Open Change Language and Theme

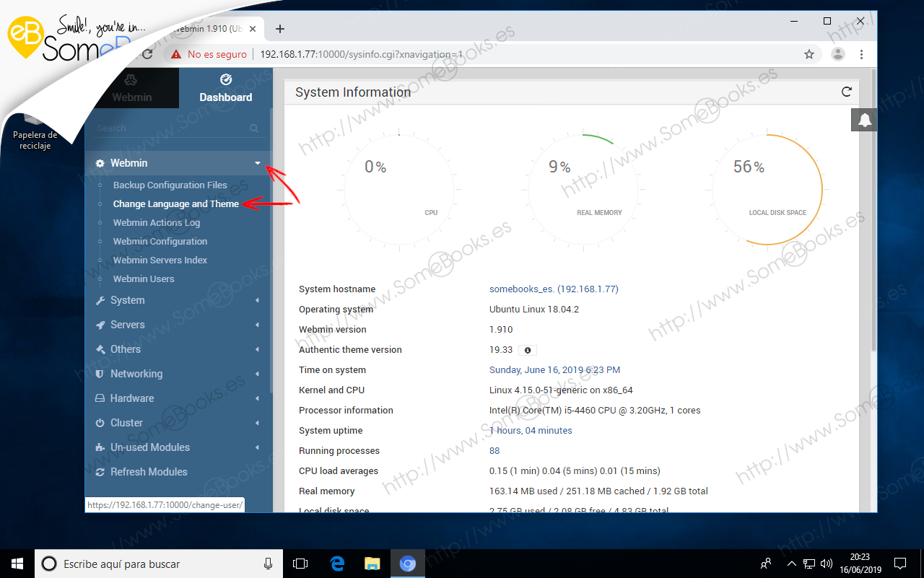click(x=175, y=204)
